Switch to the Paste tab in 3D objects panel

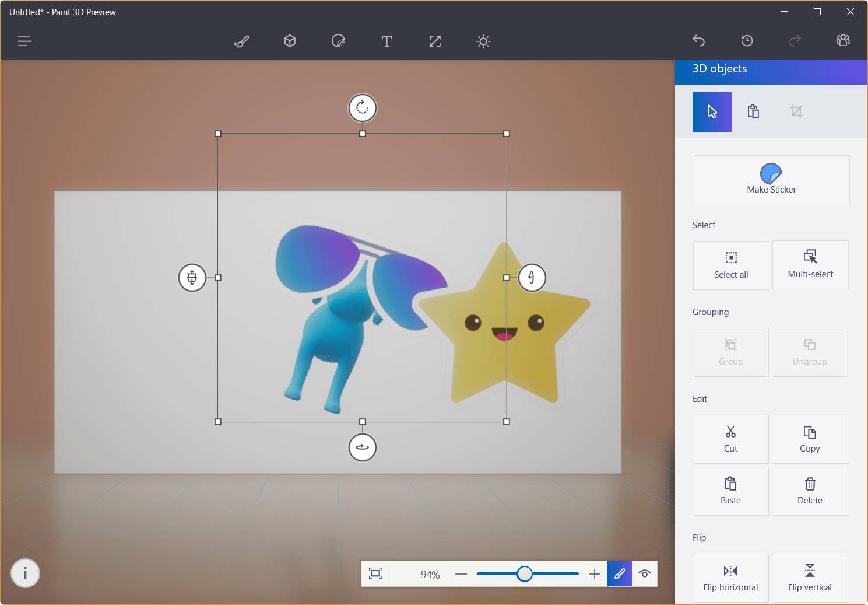tap(753, 111)
